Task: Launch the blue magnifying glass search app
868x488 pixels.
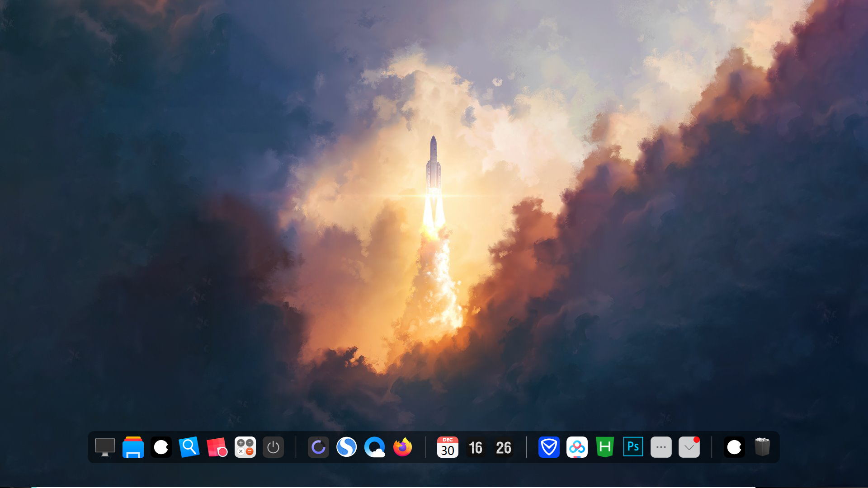Action: pos(189,447)
